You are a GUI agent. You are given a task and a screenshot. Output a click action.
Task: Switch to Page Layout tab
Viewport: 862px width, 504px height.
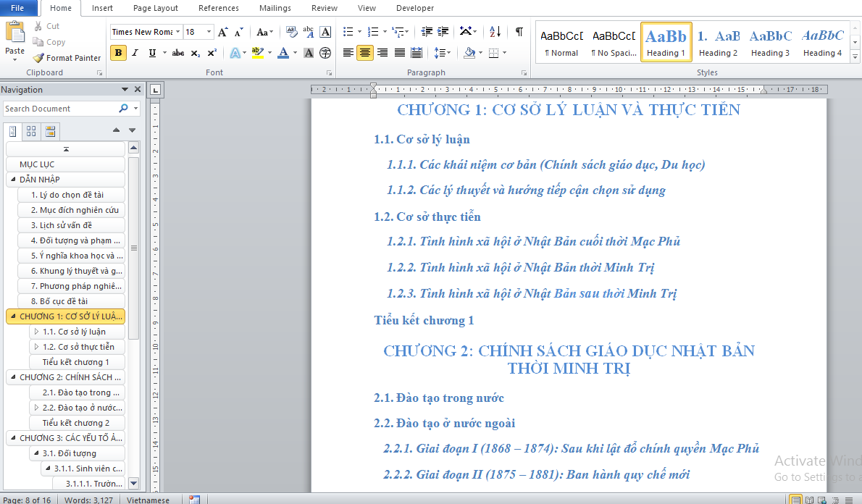coord(156,8)
